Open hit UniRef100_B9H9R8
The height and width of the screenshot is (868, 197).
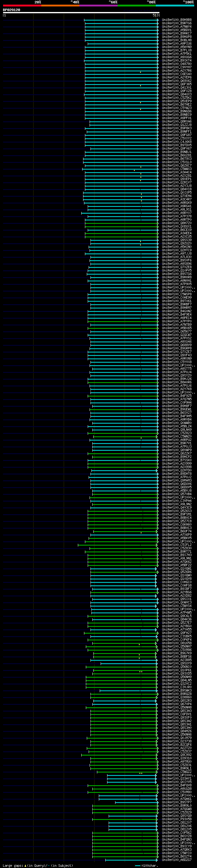coord(177,20)
